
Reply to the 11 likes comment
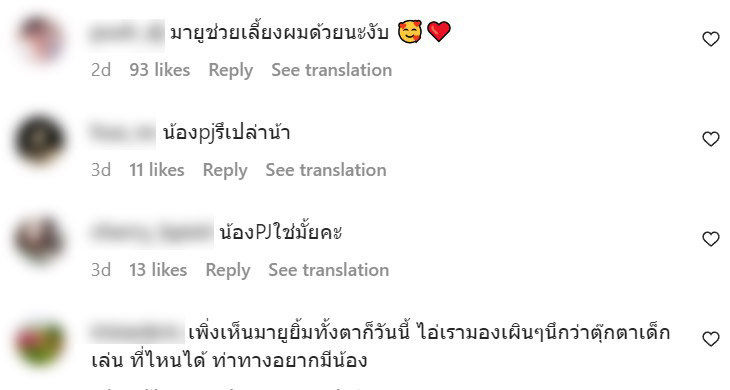[225, 170]
